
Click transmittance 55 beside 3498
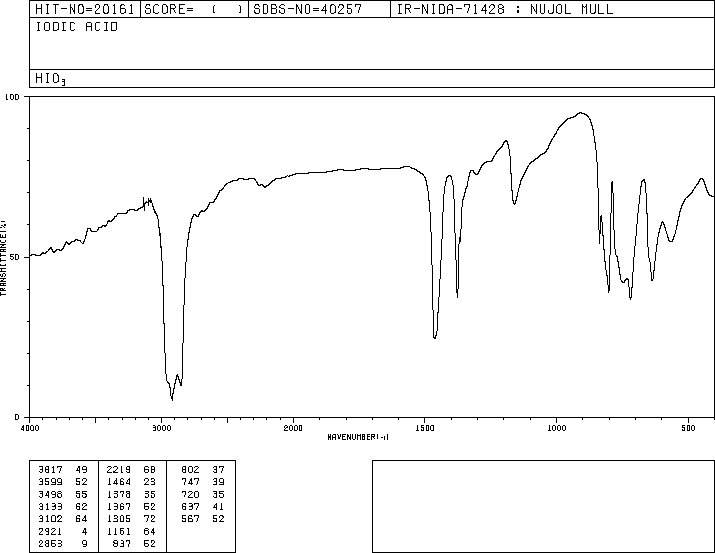pyautogui.click(x=81, y=495)
